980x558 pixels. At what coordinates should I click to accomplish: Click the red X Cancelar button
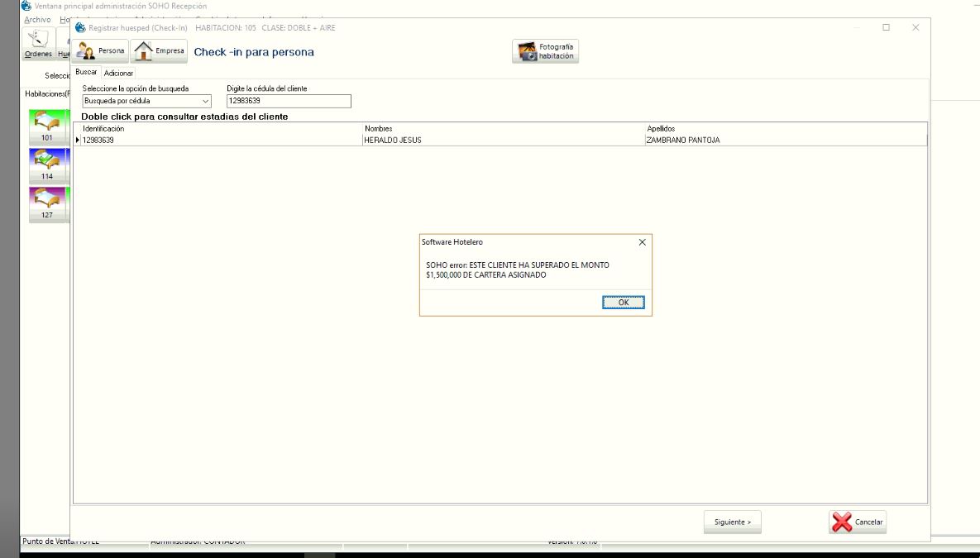(x=858, y=522)
